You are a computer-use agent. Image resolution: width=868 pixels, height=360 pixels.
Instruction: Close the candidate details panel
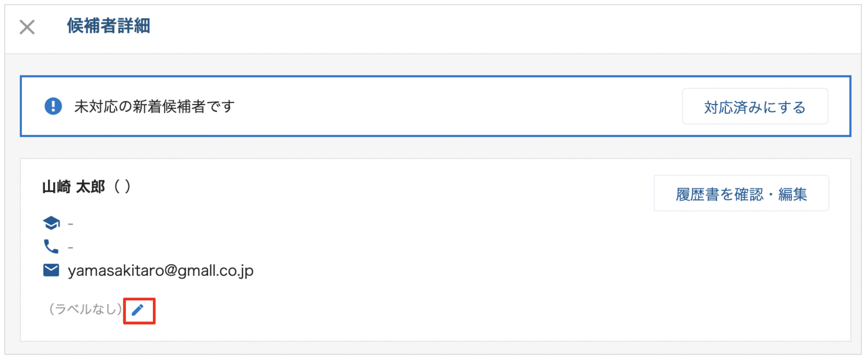click(27, 27)
